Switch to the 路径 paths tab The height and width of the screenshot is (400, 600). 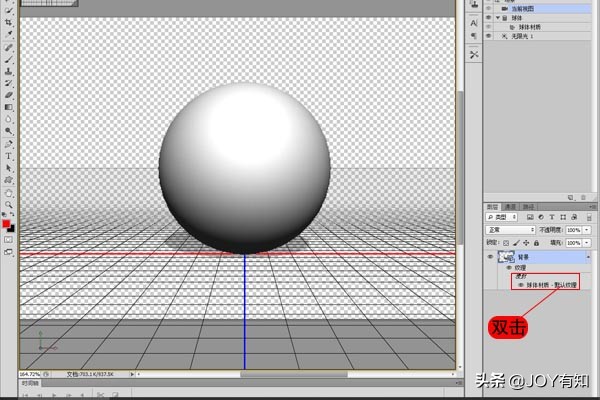tap(528, 206)
